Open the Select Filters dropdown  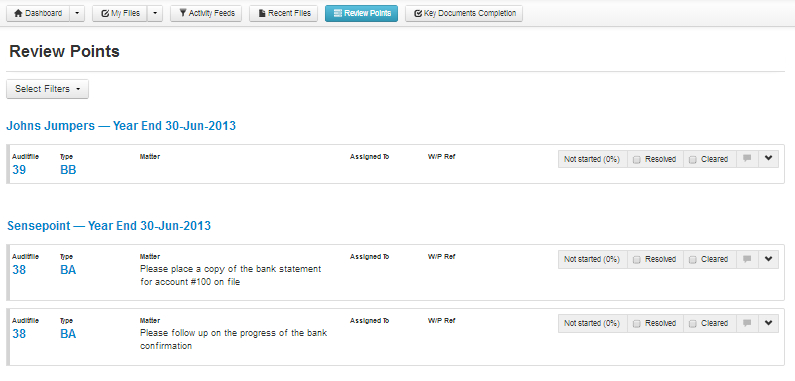[x=48, y=89]
